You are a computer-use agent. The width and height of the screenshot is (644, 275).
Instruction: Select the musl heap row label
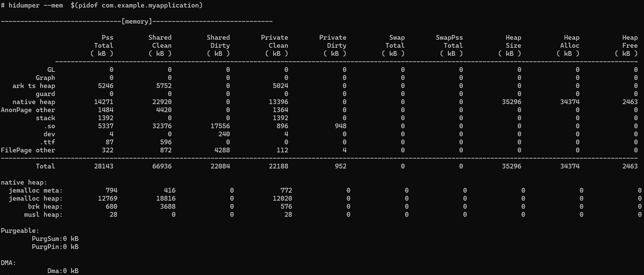(43, 215)
